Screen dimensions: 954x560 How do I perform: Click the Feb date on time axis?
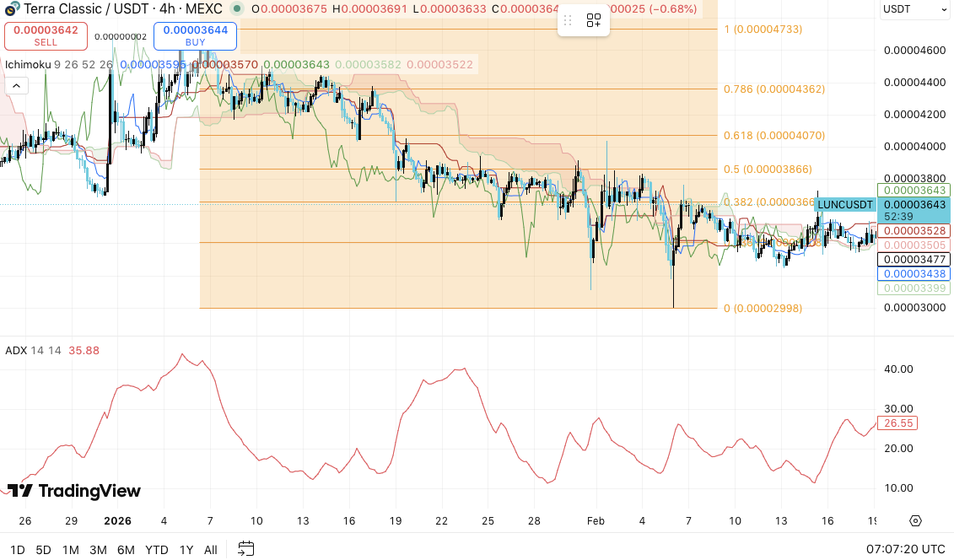[596, 521]
